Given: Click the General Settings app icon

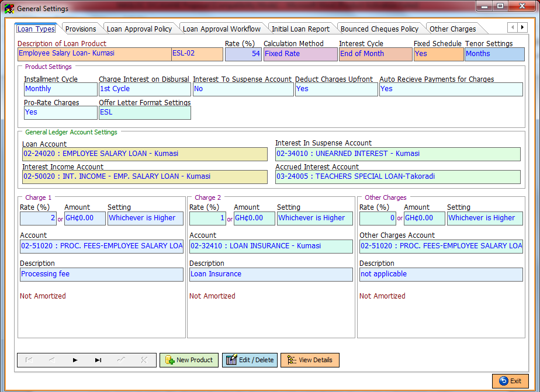Looking at the screenshot, I should tap(9, 9).
